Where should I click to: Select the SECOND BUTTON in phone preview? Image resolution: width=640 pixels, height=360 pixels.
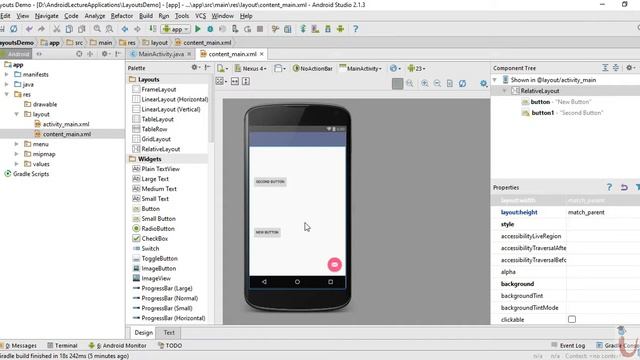click(270, 182)
